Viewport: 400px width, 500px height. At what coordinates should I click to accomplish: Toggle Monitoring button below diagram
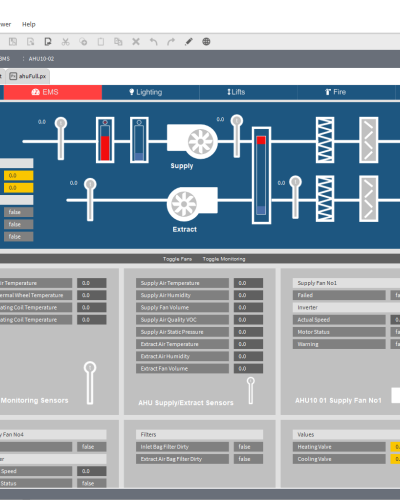click(224, 259)
